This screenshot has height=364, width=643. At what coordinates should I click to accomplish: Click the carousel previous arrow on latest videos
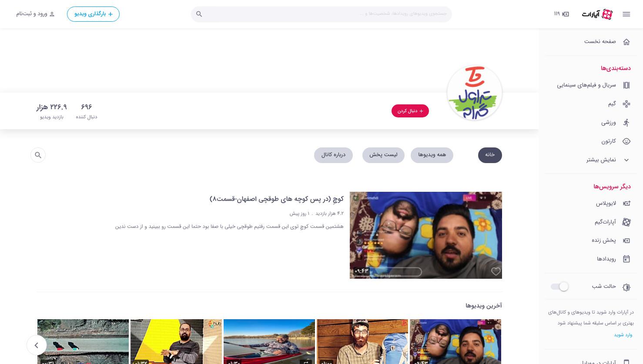(x=37, y=345)
